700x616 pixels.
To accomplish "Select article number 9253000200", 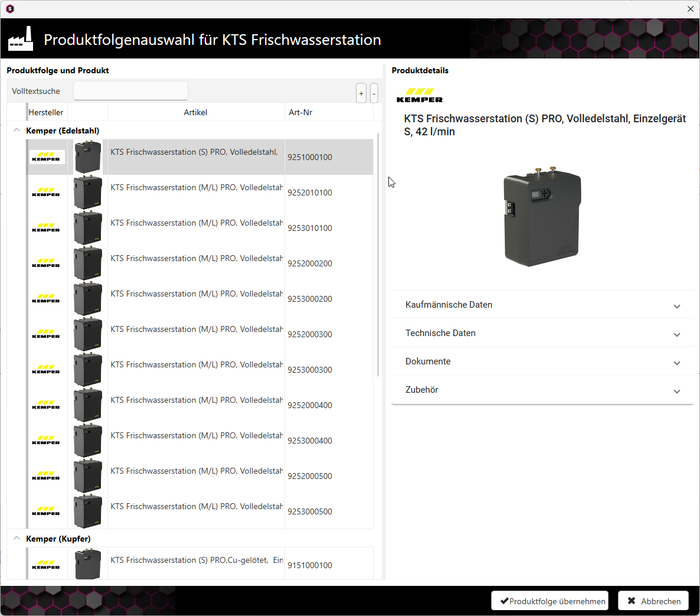I will tap(310, 299).
